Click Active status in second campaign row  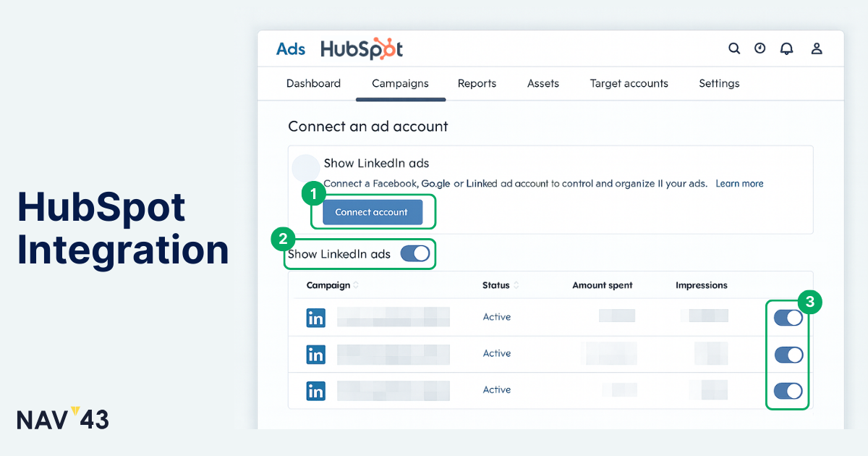pyautogui.click(x=497, y=353)
